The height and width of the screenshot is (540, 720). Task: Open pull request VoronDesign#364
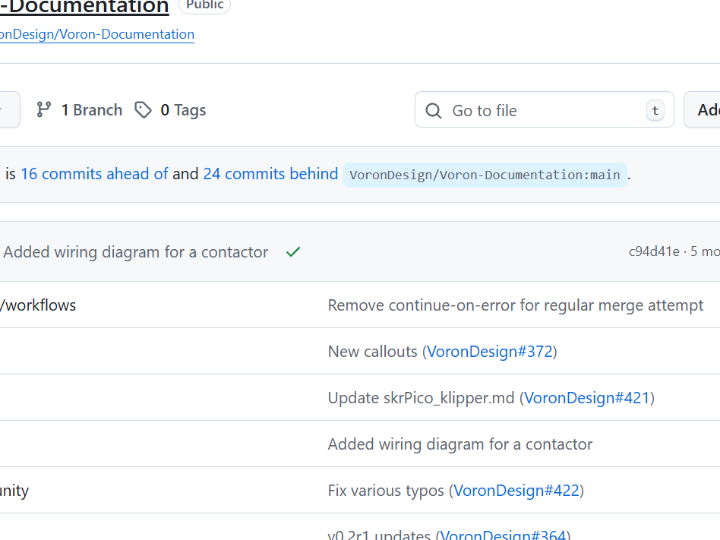click(504, 535)
